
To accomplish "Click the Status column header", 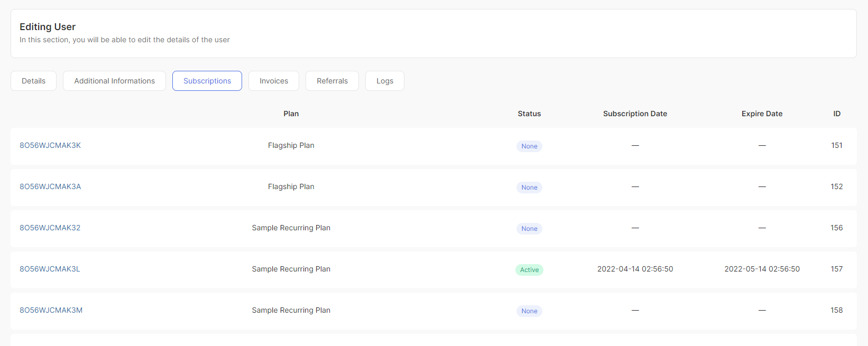I will [529, 114].
